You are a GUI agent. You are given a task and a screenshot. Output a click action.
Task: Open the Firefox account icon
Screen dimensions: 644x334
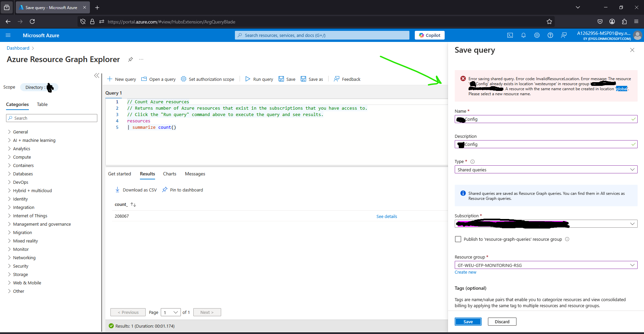(x=612, y=21)
